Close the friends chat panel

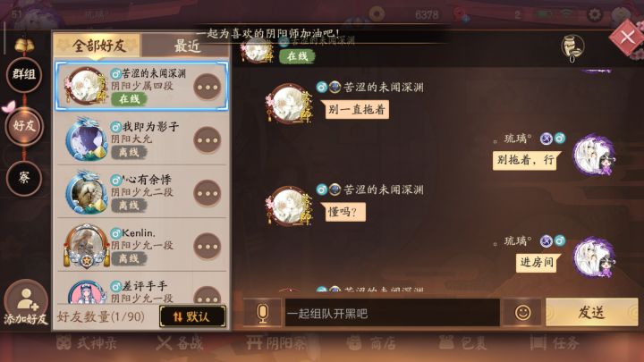coord(626,38)
